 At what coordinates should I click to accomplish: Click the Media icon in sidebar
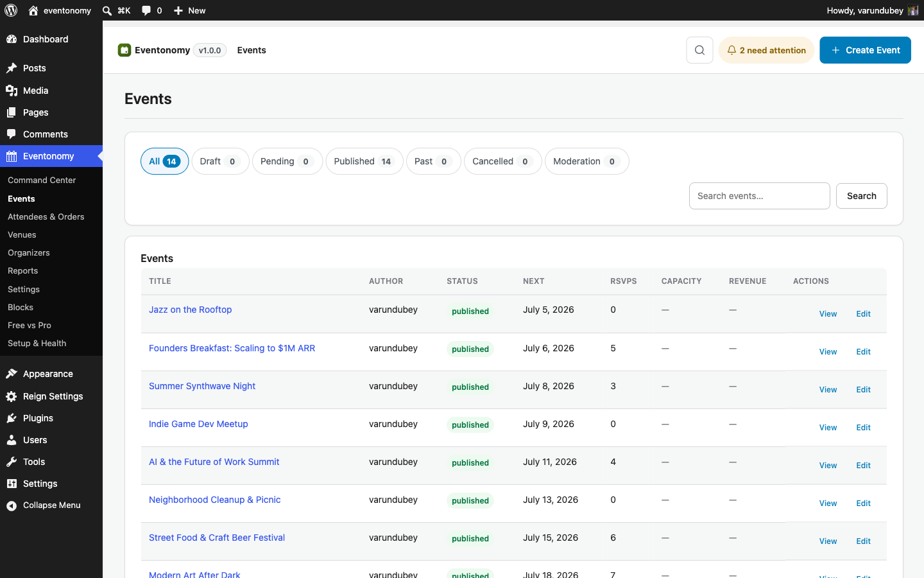pyautogui.click(x=12, y=91)
